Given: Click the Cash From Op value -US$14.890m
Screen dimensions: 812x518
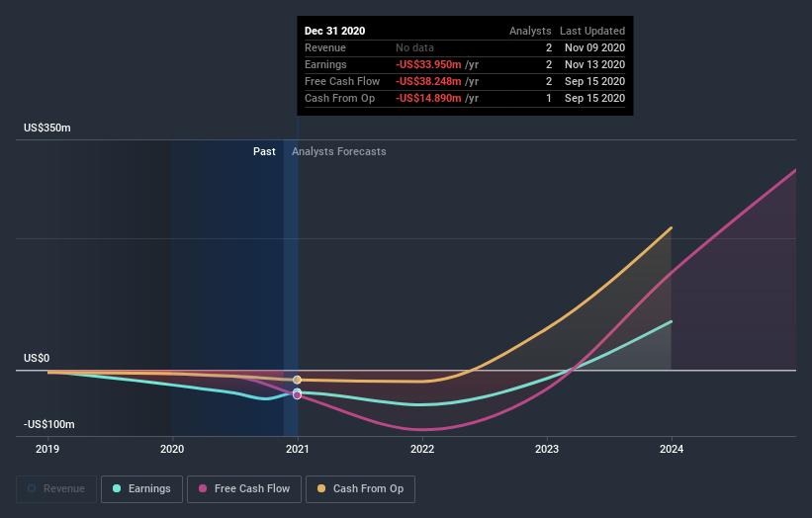Looking at the screenshot, I should coord(428,98).
